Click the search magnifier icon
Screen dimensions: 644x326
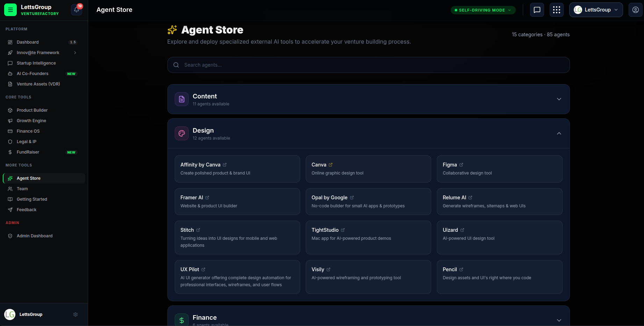click(x=176, y=65)
